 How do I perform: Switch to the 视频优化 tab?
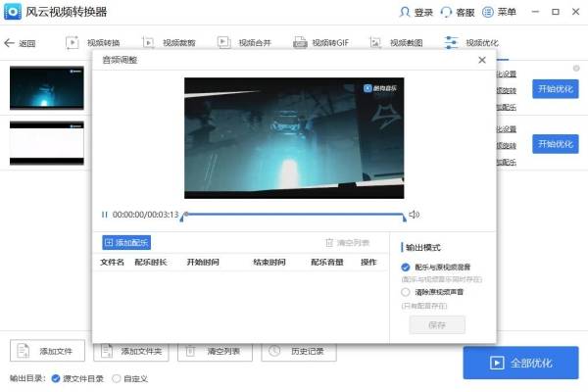click(482, 43)
